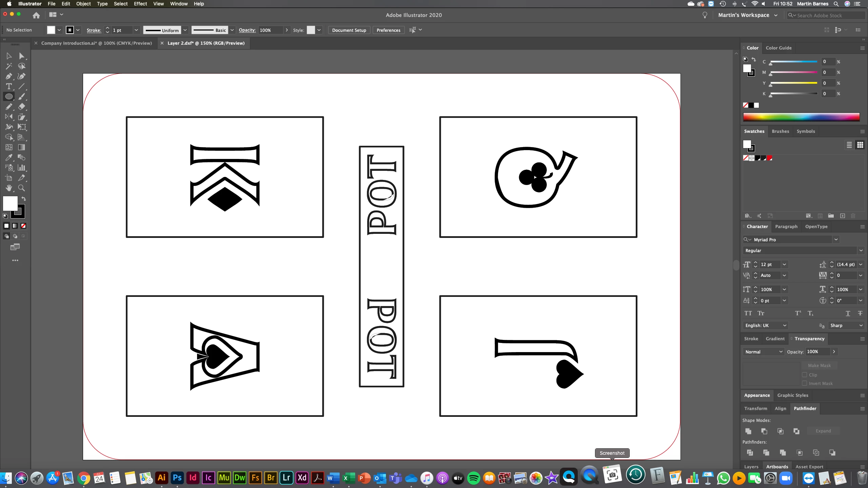Click the color spectrum bar

[801, 117]
